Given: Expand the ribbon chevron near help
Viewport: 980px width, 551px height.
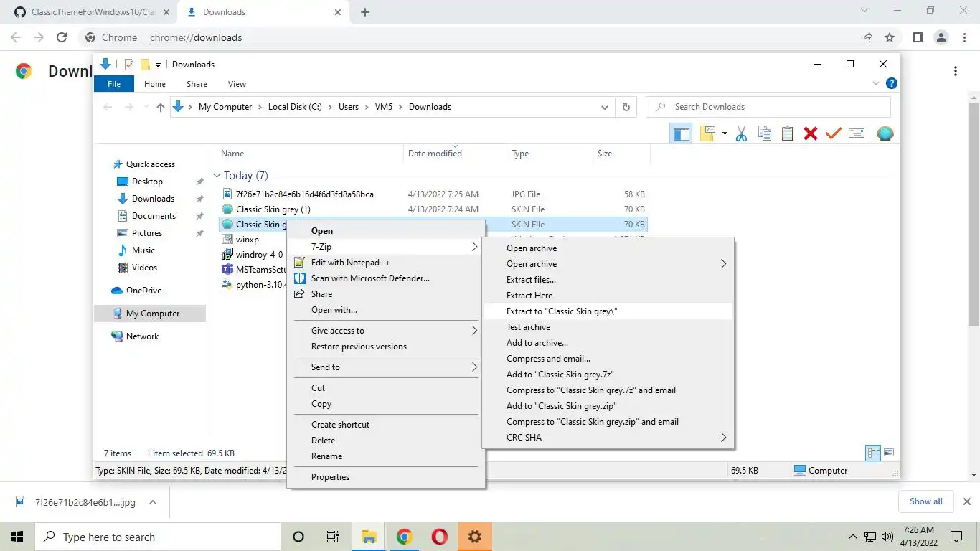Looking at the screenshot, I should tap(875, 84).
